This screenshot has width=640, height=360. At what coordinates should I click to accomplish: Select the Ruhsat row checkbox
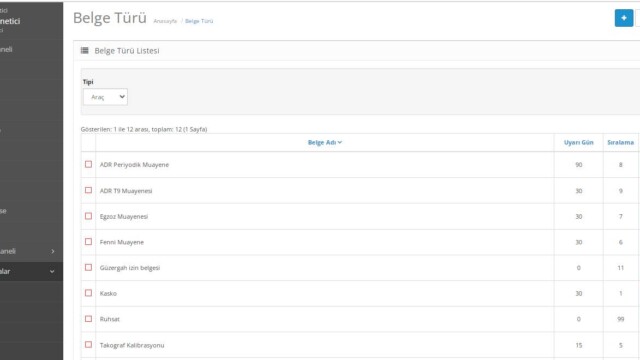coord(88,319)
